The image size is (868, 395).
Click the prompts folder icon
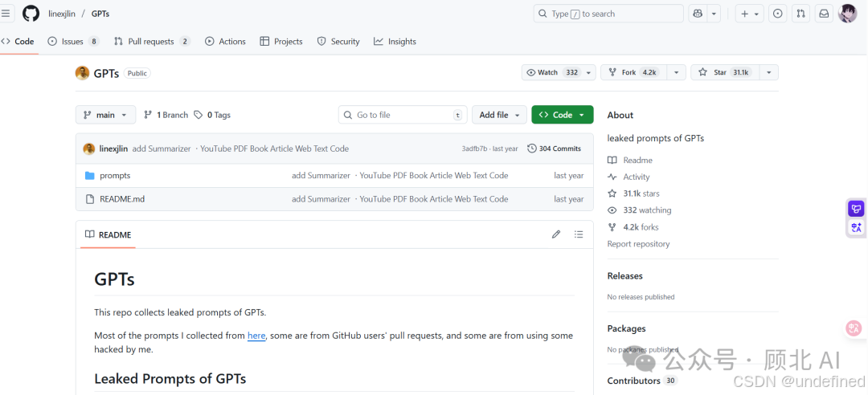(90, 175)
